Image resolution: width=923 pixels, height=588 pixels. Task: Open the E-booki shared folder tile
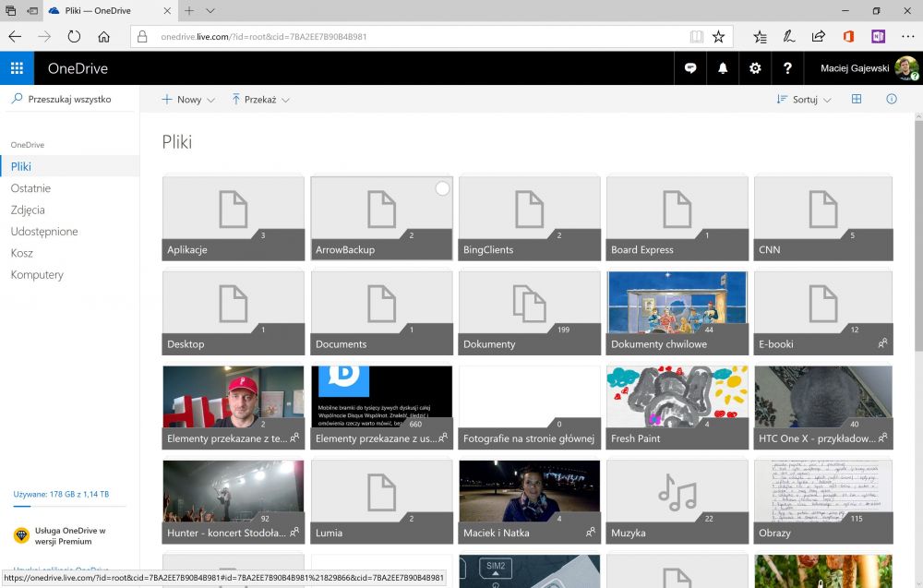(x=823, y=313)
